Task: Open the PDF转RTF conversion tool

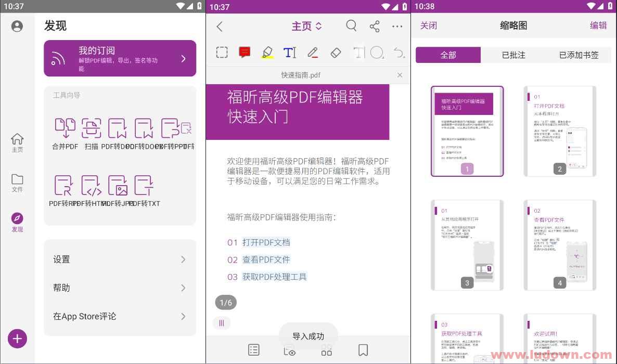Action: point(63,191)
